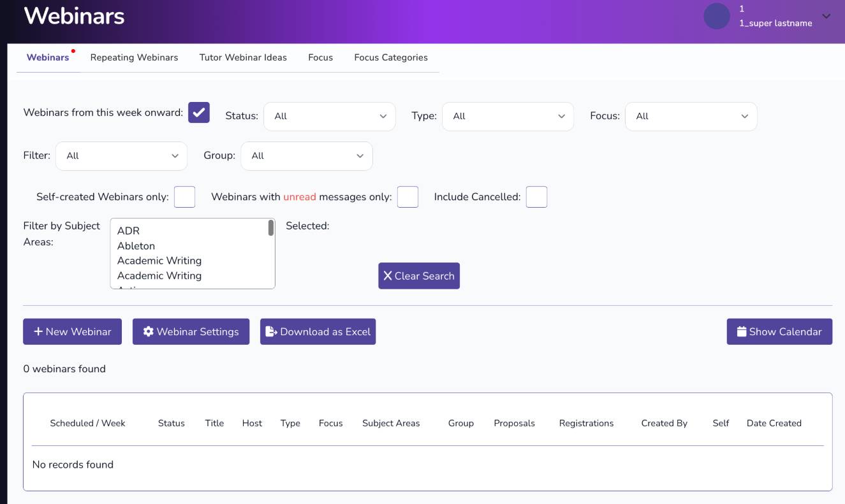Image resolution: width=845 pixels, height=504 pixels.
Task: Click the Created By column header
Action: pyautogui.click(x=664, y=423)
